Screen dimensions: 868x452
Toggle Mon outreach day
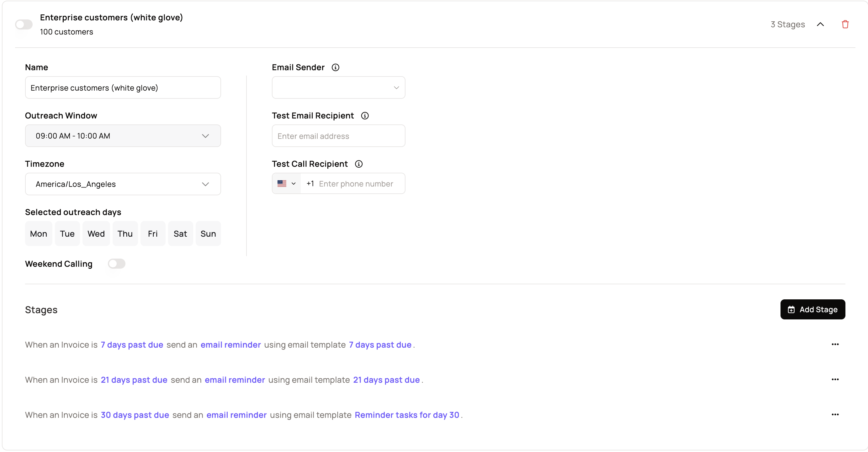pyautogui.click(x=38, y=234)
